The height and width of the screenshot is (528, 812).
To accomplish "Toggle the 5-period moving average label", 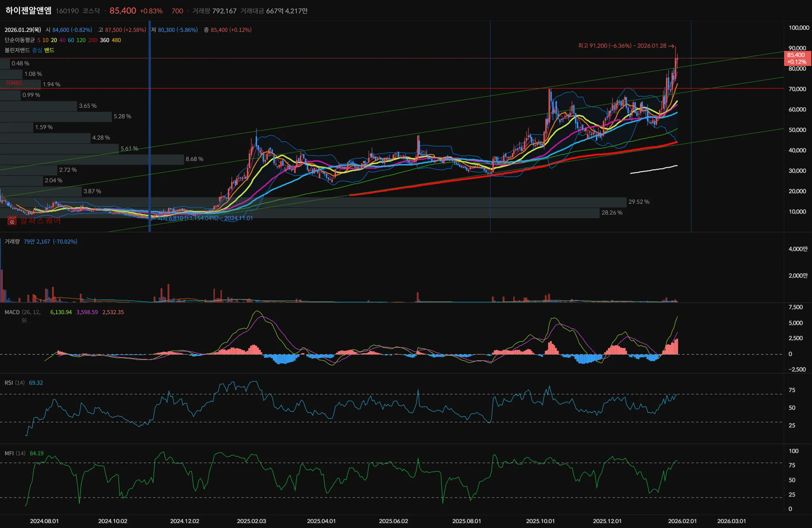I will (39, 40).
